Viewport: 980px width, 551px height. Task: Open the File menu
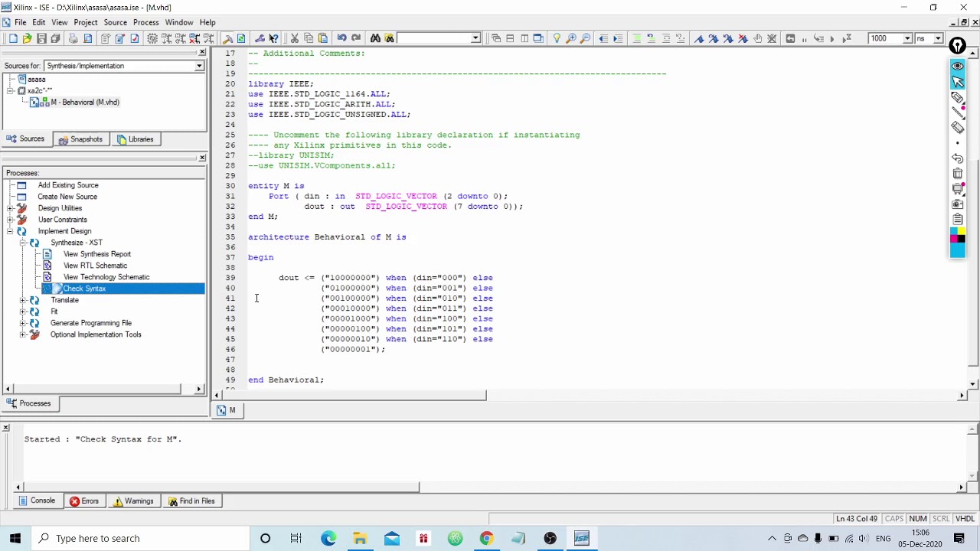click(x=20, y=22)
